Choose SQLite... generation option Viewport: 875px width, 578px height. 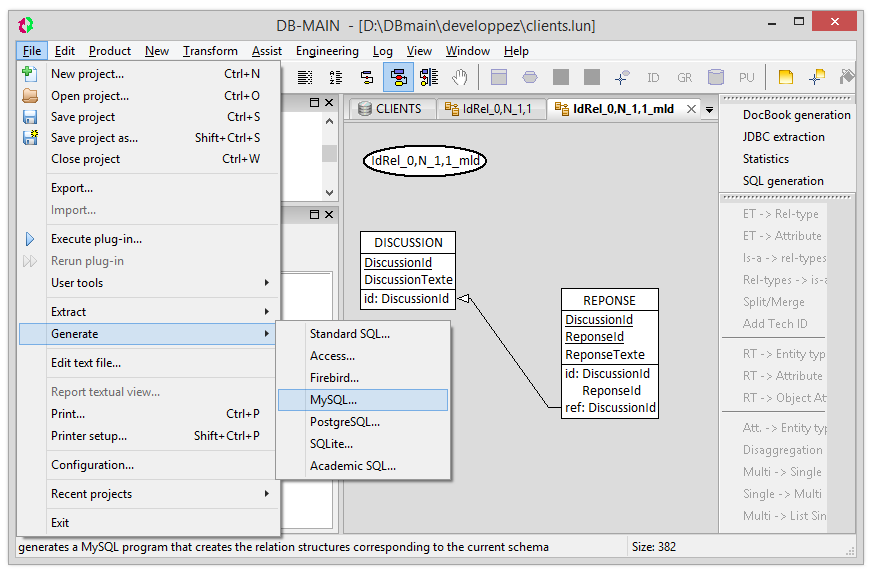tap(363, 444)
